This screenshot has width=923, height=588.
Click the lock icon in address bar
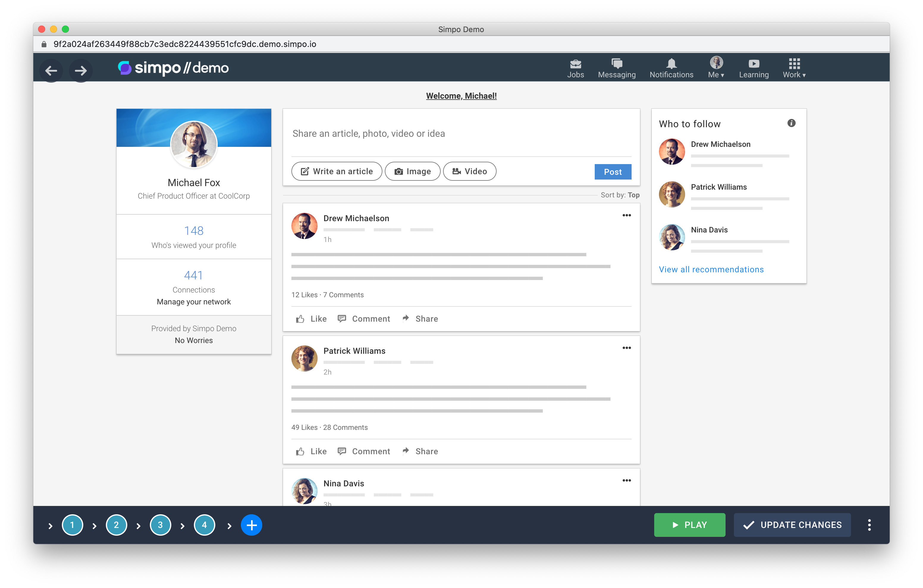coord(44,44)
